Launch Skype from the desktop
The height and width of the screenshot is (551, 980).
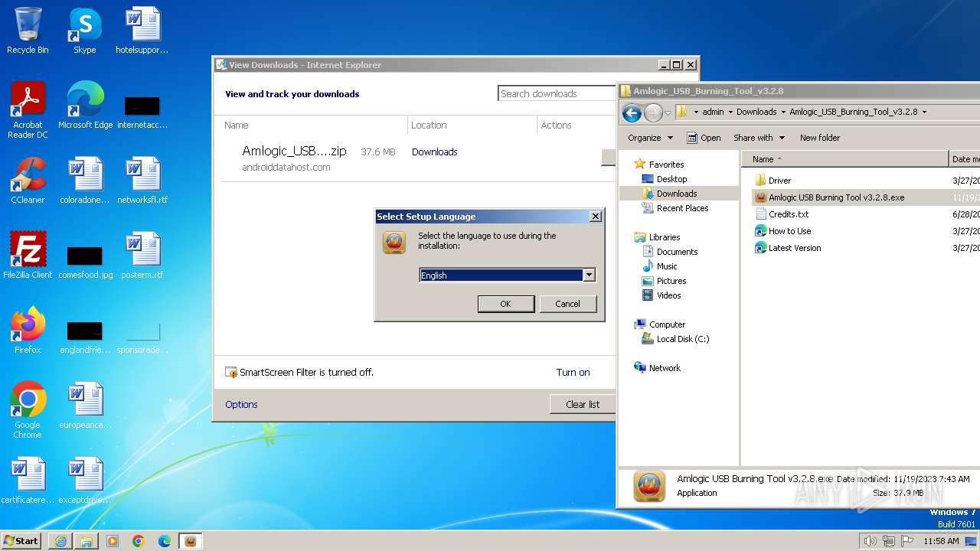coord(84,31)
